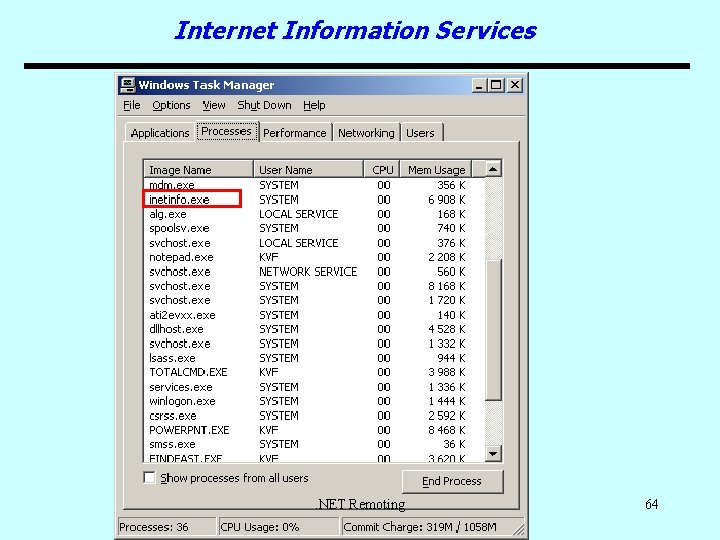Switch to the Performance tab
720x540 pixels.
(295, 133)
